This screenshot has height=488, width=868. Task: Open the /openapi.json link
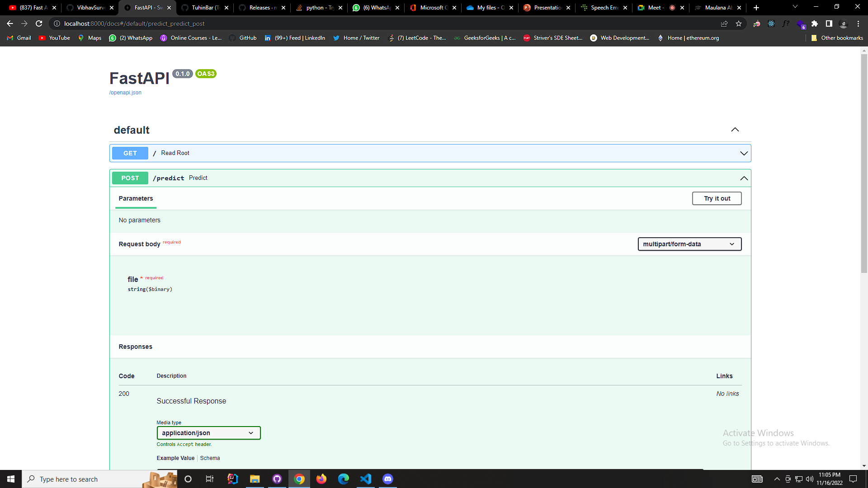pyautogui.click(x=125, y=92)
